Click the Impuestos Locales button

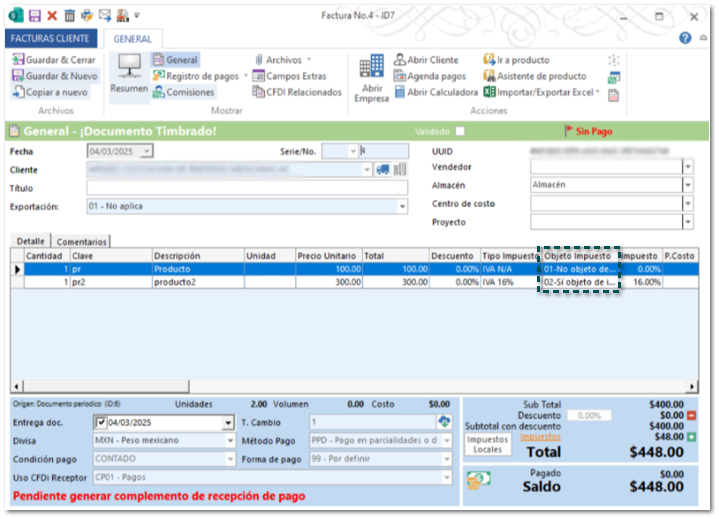point(487,444)
